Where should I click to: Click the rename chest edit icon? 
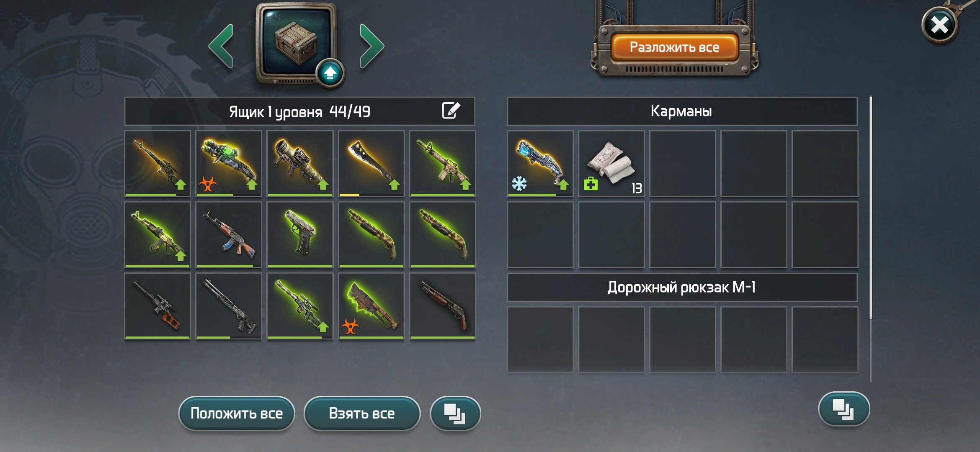pos(451,111)
